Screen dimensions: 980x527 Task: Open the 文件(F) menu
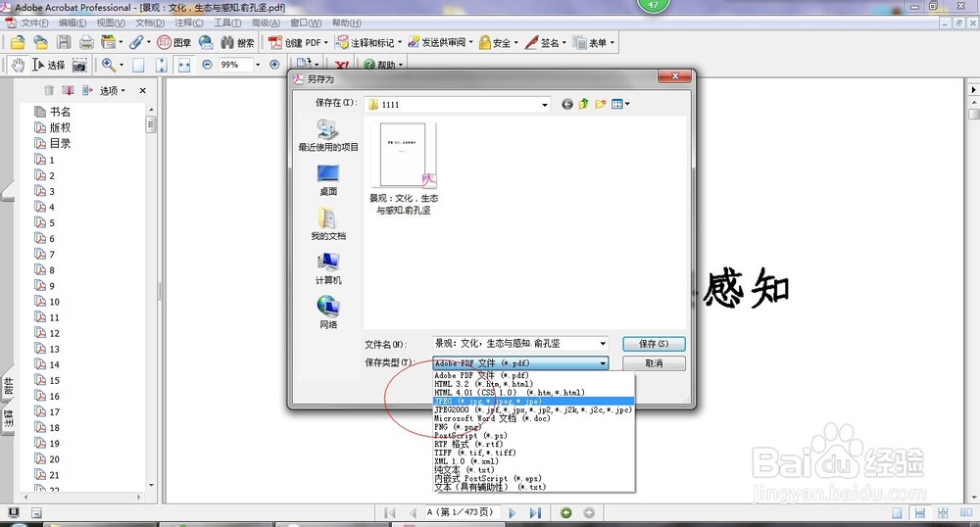click(x=34, y=24)
